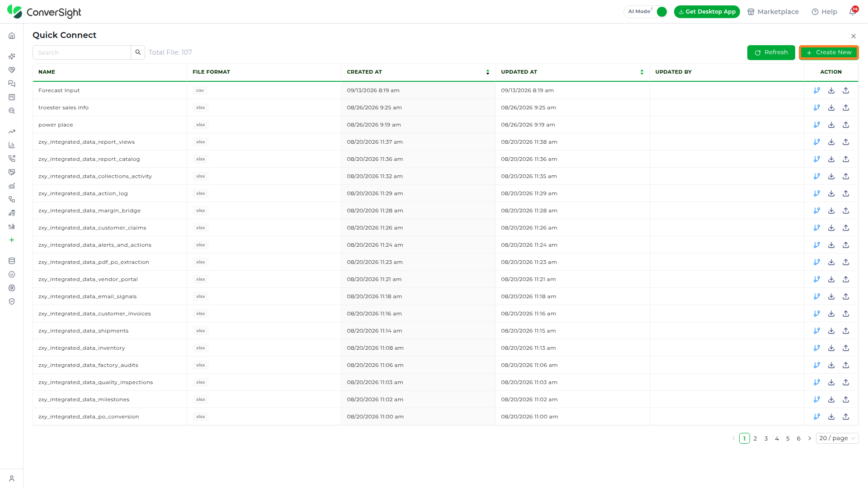Click Get Desktop App button

pyautogui.click(x=707, y=12)
